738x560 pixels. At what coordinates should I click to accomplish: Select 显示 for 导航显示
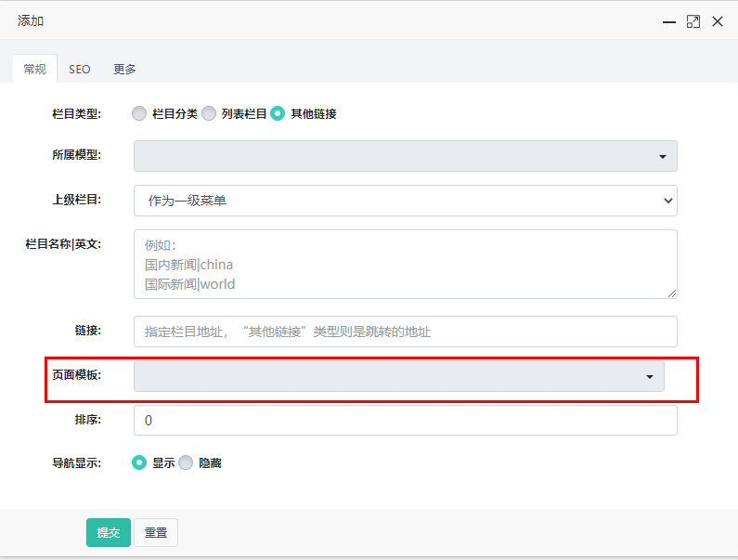coord(139,462)
